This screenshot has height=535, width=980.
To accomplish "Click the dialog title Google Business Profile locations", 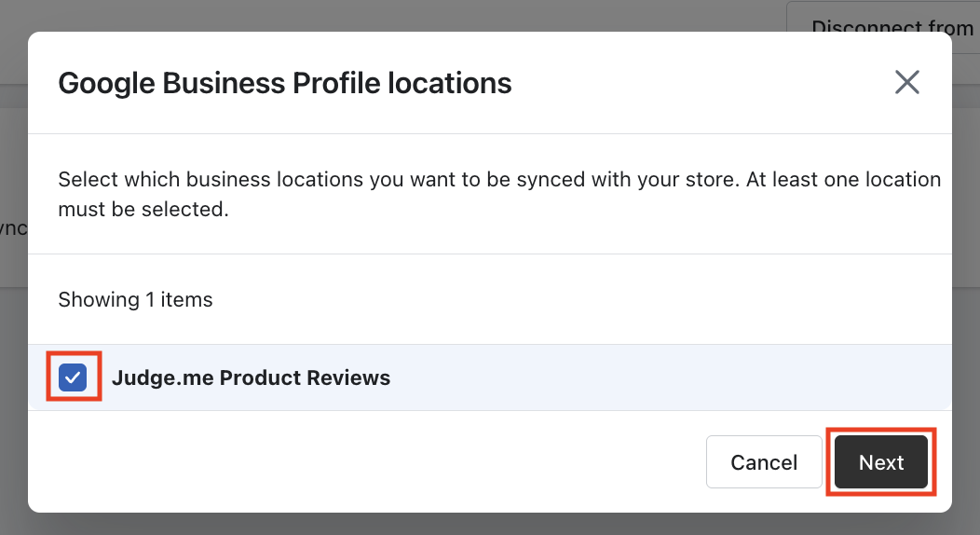I will pyautogui.click(x=284, y=83).
